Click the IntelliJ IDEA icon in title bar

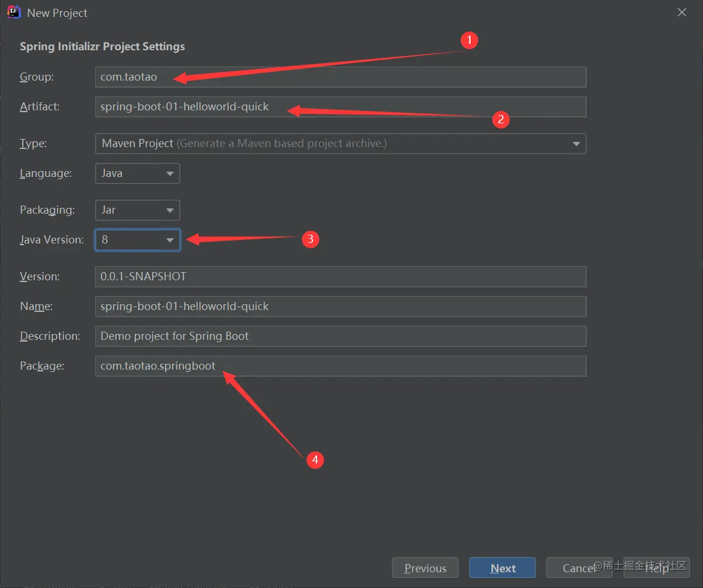click(15, 12)
